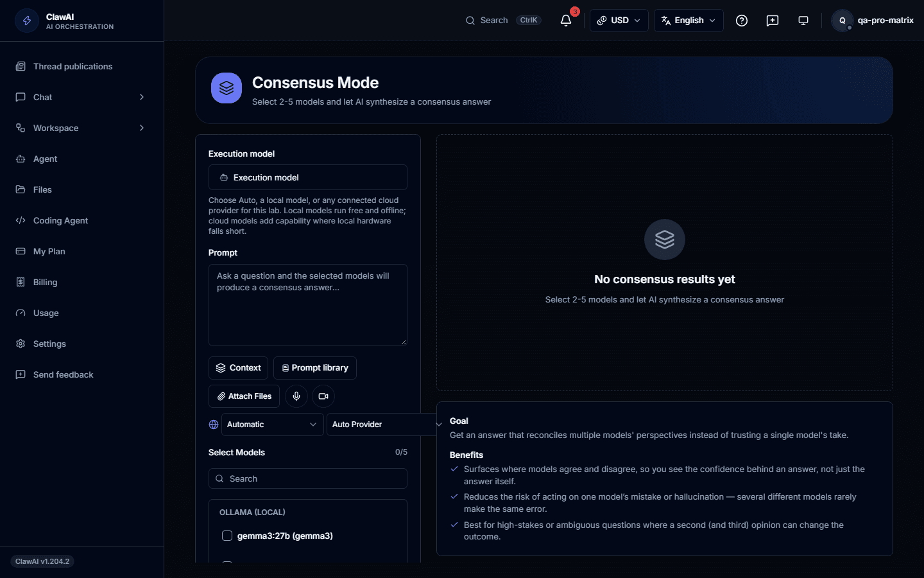Click the OLLAMA (LOCAL) group heading
The width and height of the screenshot is (924, 578).
click(x=252, y=512)
